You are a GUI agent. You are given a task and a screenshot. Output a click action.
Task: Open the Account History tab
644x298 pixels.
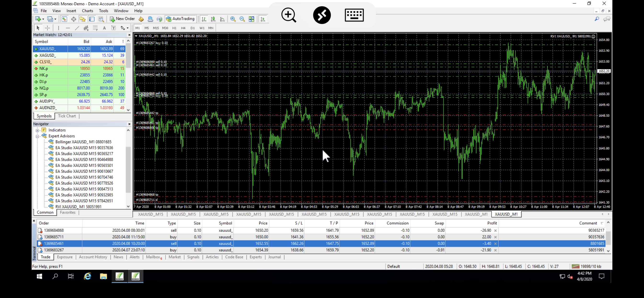click(93, 257)
